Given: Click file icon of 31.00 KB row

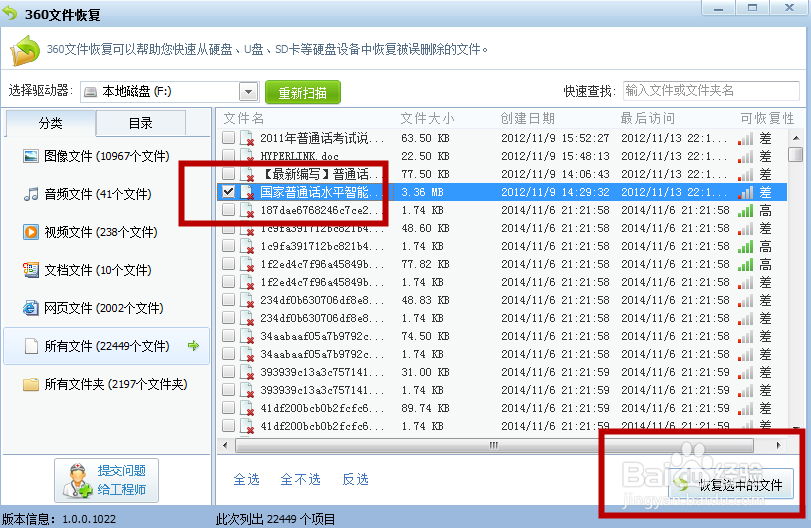Looking at the screenshot, I should [248, 372].
